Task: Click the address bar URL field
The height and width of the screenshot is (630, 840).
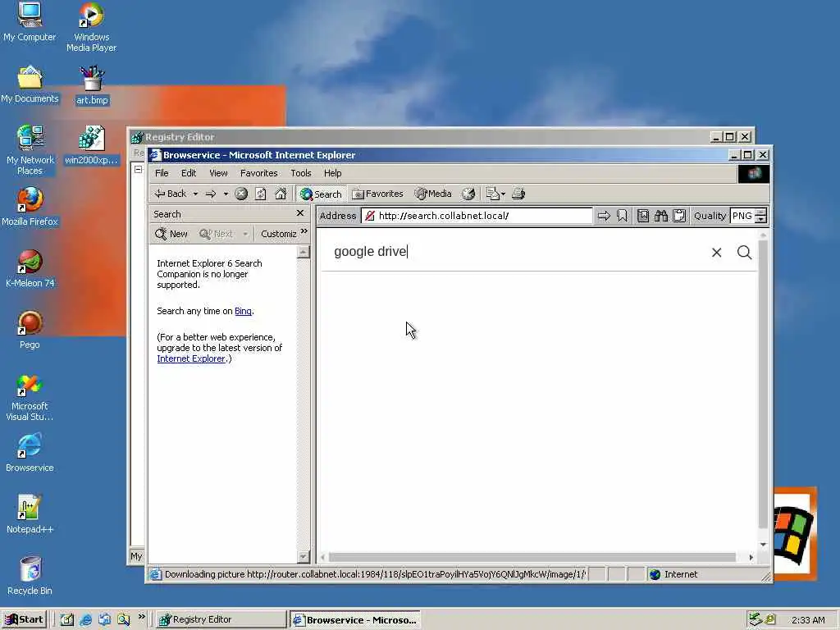Action: [477, 216]
